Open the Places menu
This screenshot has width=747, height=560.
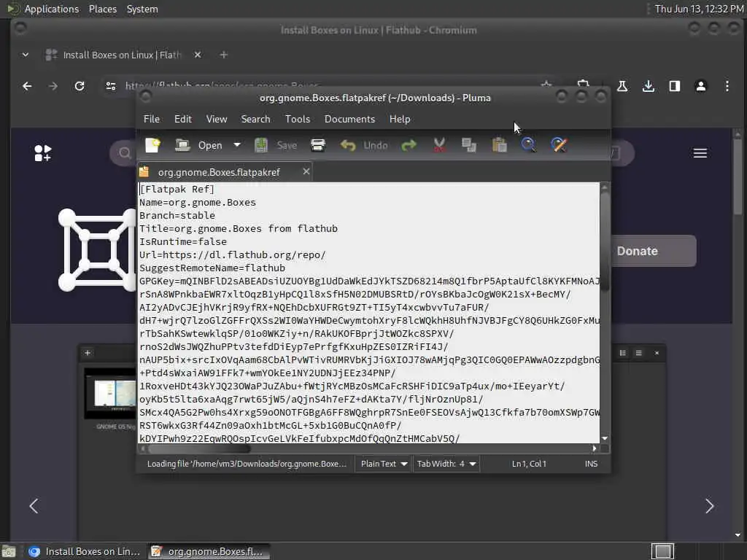(102, 9)
